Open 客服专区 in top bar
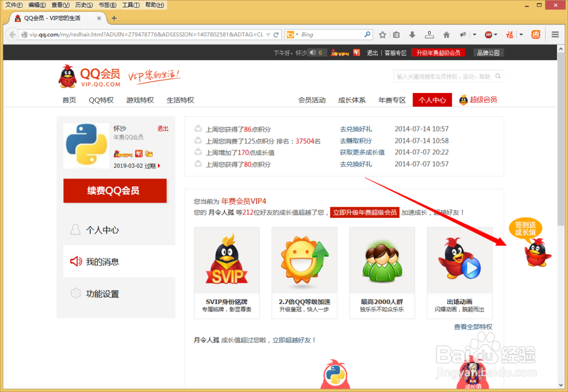 point(395,53)
